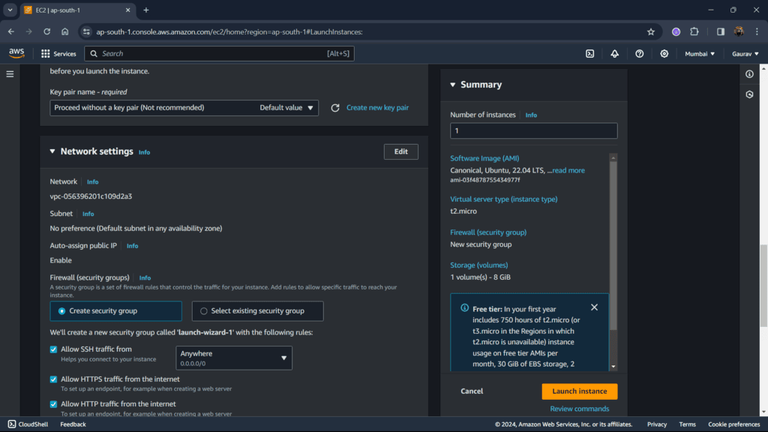768x432 pixels.
Task: Open the Key pair name dropdown
Action: point(184,108)
